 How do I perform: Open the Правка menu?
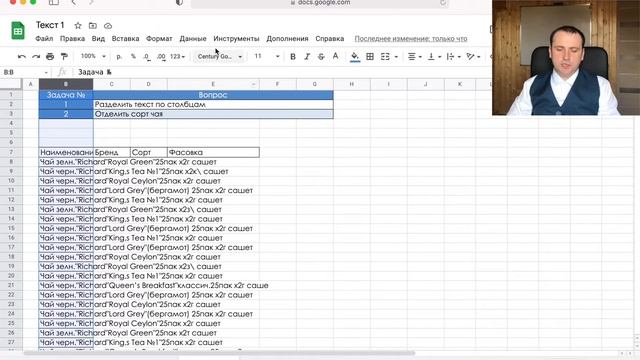[x=72, y=39]
